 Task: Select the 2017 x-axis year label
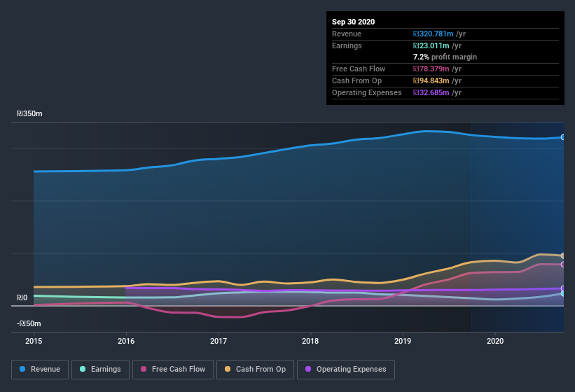coord(219,342)
